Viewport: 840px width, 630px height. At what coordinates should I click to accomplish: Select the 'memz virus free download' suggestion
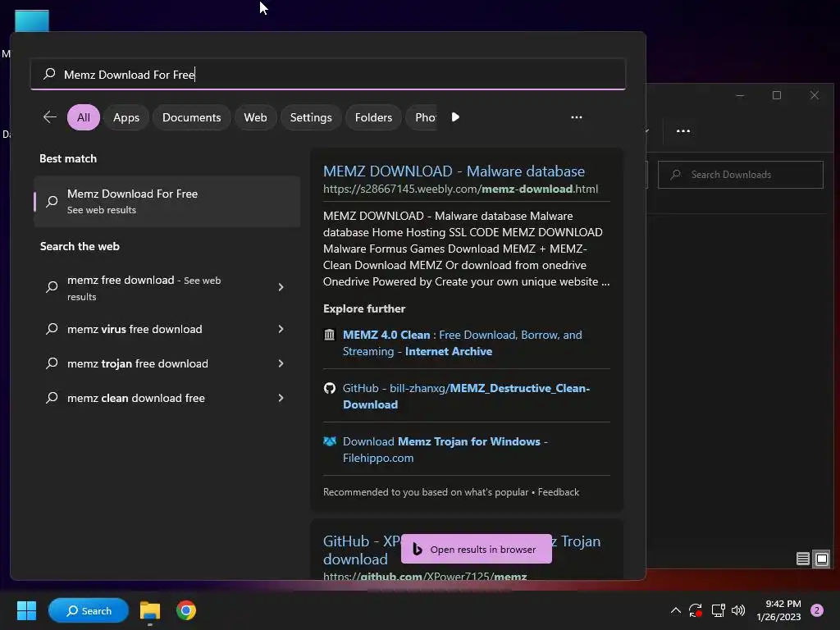[x=135, y=330]
